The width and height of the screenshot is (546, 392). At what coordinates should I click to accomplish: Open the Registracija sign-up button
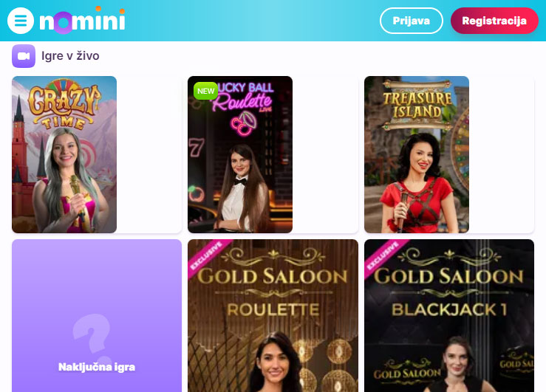pyautogui.click(x=494, y=21)
